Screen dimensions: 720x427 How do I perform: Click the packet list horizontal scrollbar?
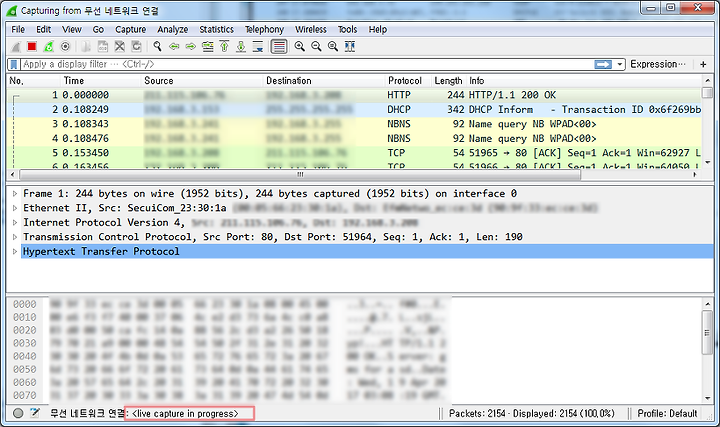300,174
